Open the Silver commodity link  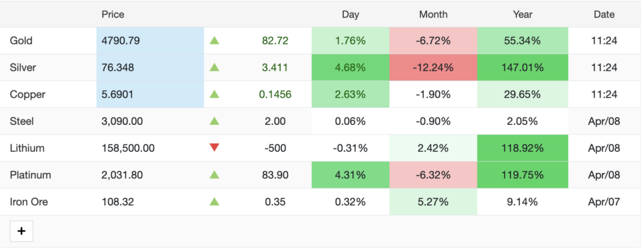click(x=23, y=68)
